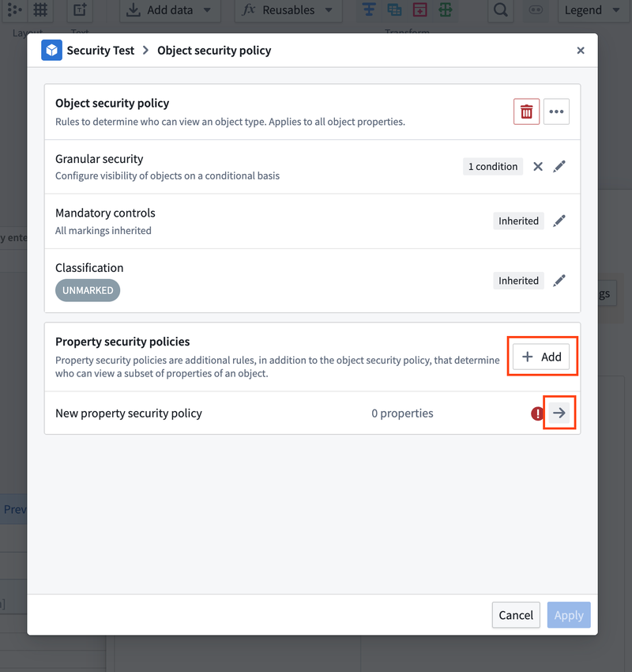Select the blue join tables transform icon

click(x=395, y=8)
